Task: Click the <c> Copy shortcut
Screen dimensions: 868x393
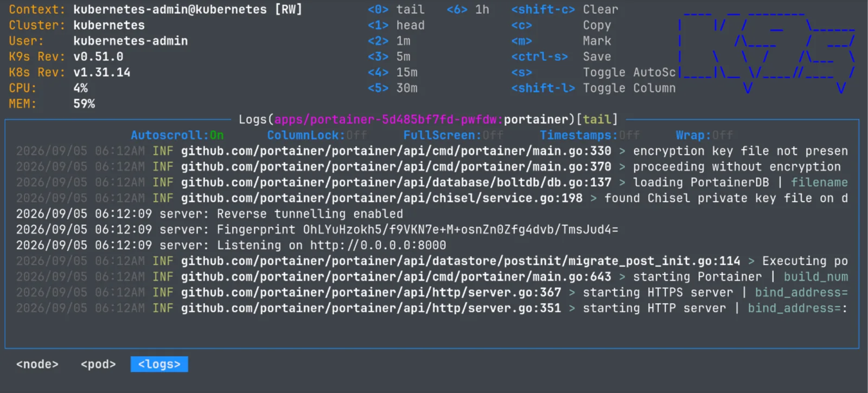Action: click(561, 26)
